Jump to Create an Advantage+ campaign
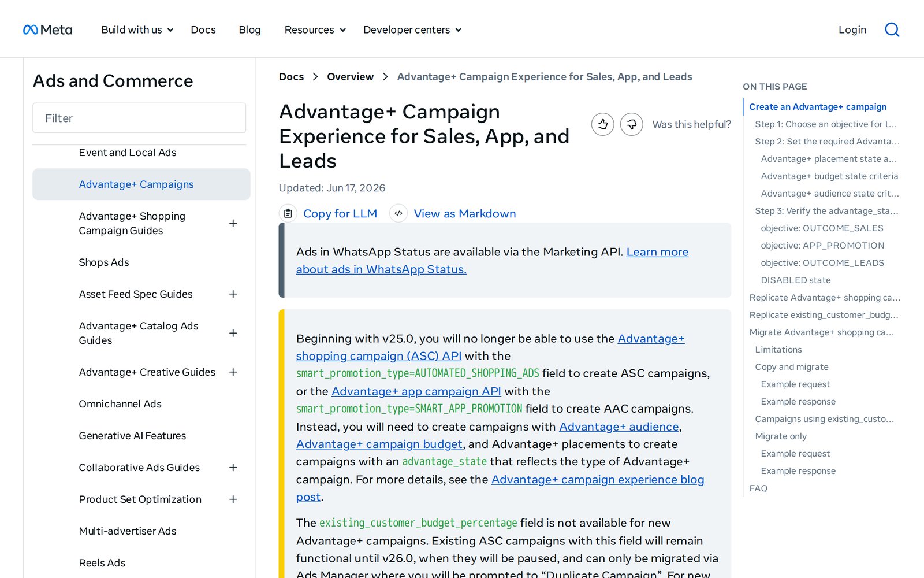The image size is (924, 578). pos(818,107)
